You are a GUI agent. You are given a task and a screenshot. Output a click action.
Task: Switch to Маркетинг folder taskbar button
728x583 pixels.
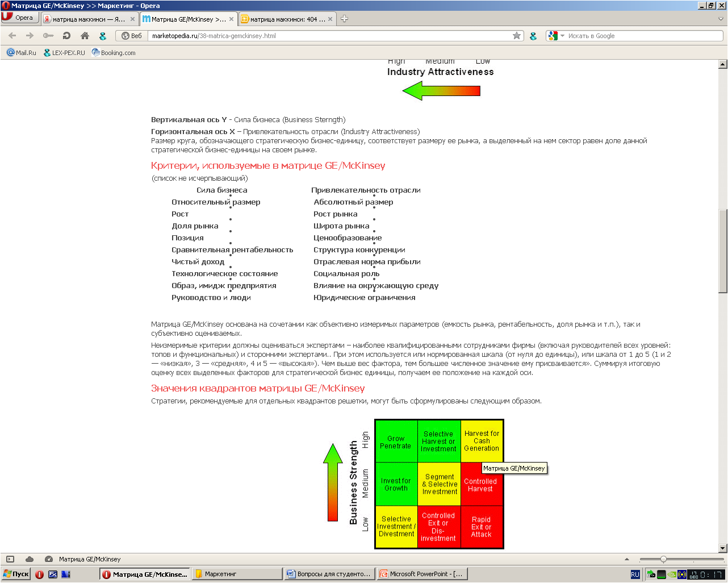[237, 574]
